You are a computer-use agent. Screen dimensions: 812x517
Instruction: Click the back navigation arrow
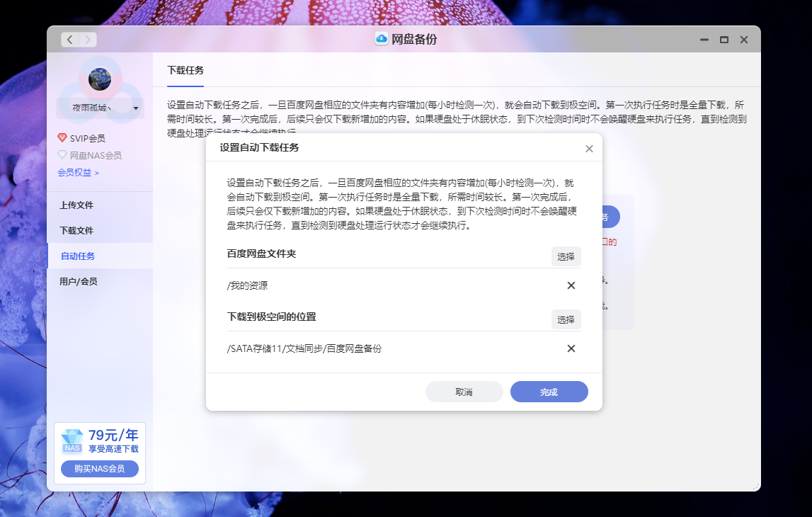pos(69,40)
